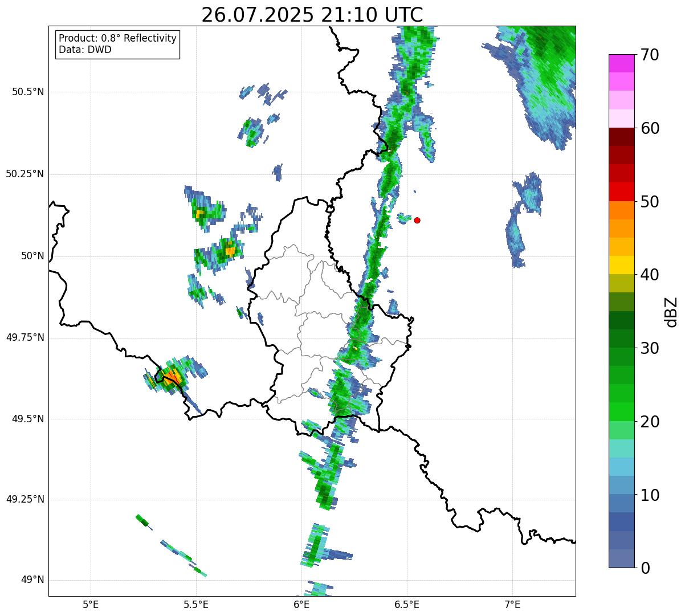Viewport: 685px width, 616px height.
Task: Click the 5°E longitude label
Action: click(x=91, y=604)
